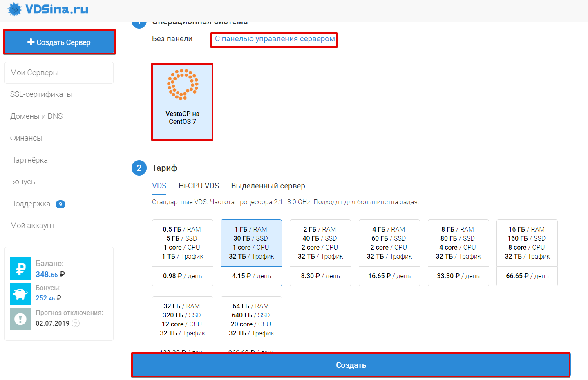Click the shutdown forecast warning icon
The width and height of the screenshot is (588, 380).
tap(20, 319)
